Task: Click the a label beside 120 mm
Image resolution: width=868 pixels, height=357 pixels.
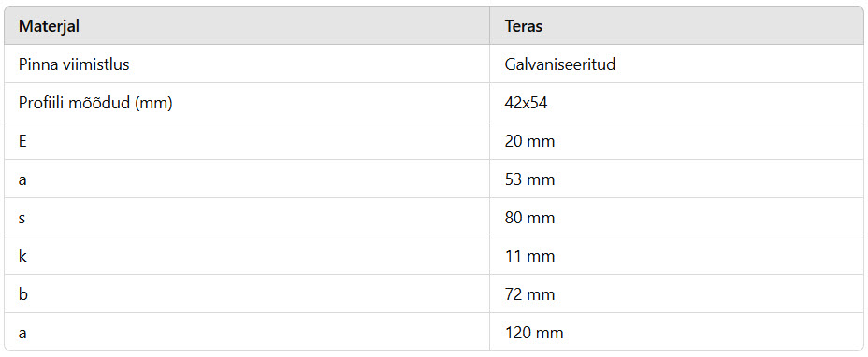Action: 22,334
